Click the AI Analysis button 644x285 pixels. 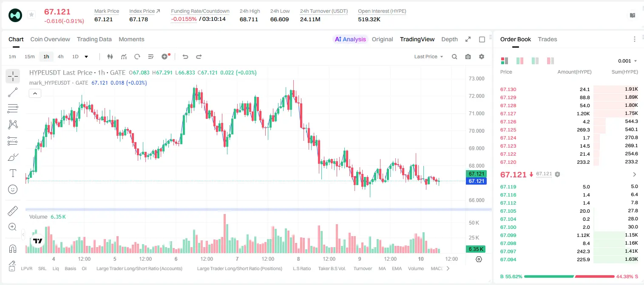coord(350,39)
